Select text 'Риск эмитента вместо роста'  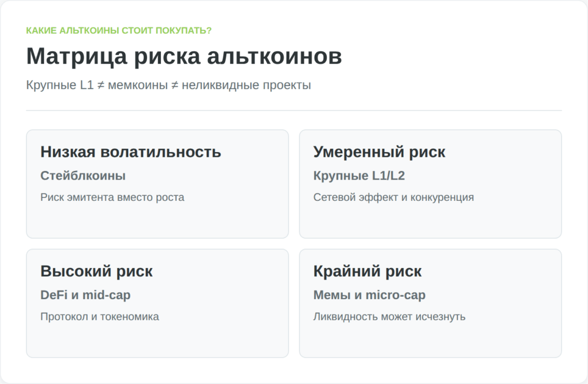[x=112, y=197]
